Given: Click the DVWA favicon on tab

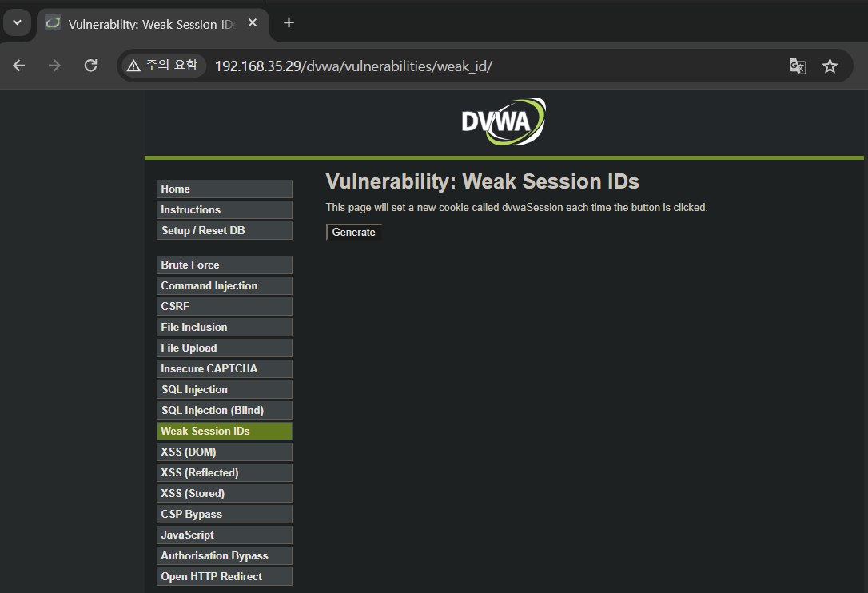Looking at the screenshot, I should (x=53, y=22).
